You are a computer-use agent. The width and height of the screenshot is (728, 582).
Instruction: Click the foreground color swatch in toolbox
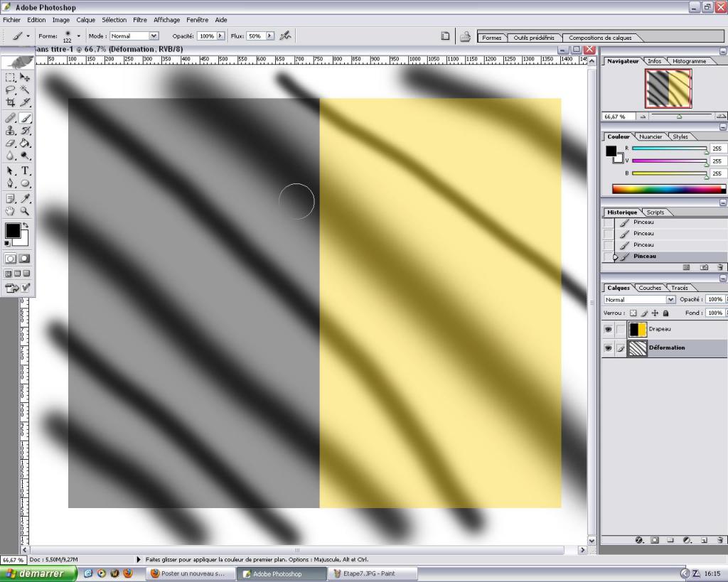click(x=13, y=230)
